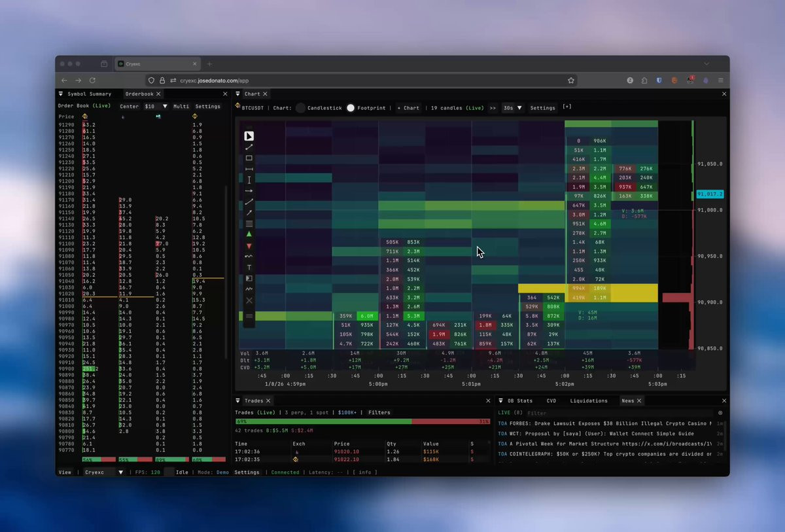Viewport: 785px width, 532px height.
Task: Select the zigzag path drawing tool
Action: click(249, 289)
